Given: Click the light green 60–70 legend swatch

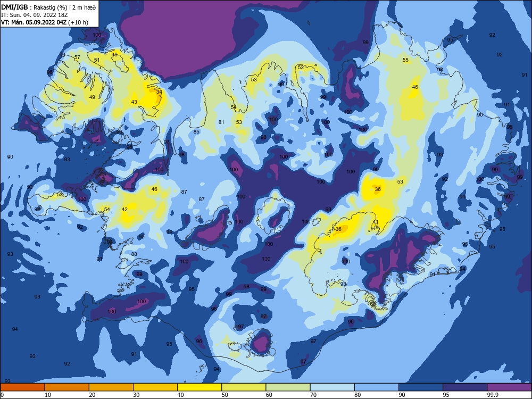Looking at the screenshot, I should coord(288,387).
